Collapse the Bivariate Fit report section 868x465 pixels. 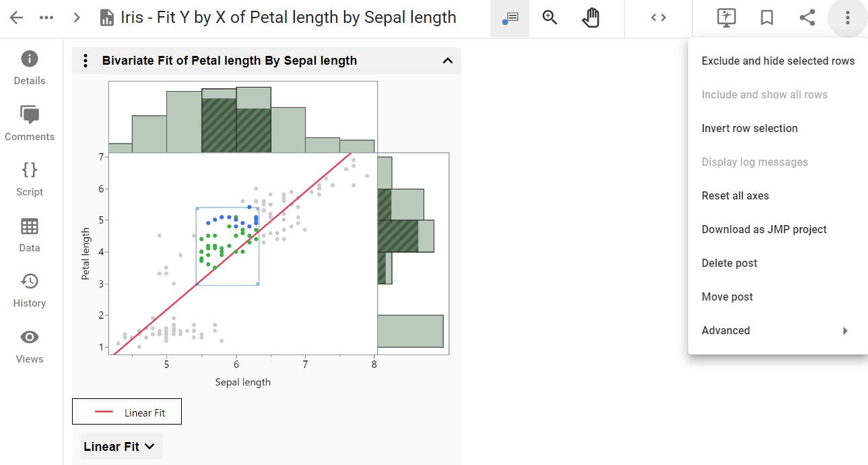448,61
